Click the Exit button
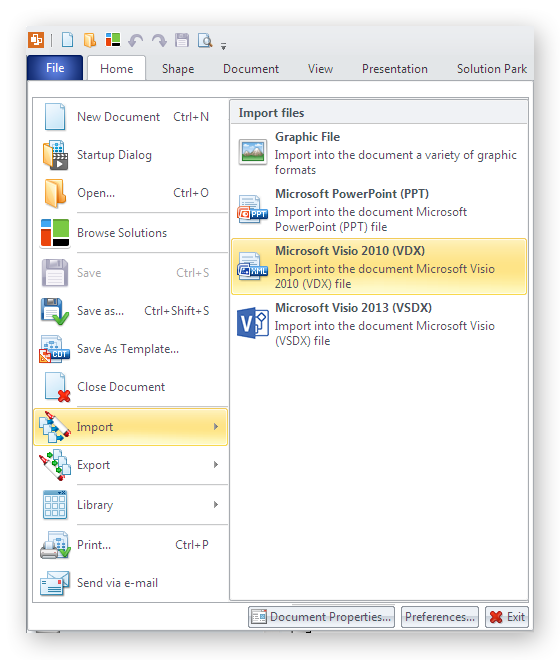The image size is (560, 660). [x=507, y=617]
